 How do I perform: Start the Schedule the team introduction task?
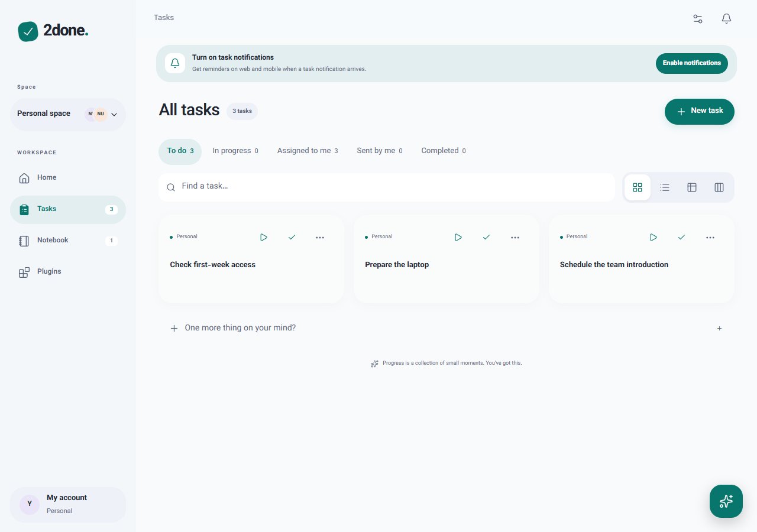(x=654, y=237)
